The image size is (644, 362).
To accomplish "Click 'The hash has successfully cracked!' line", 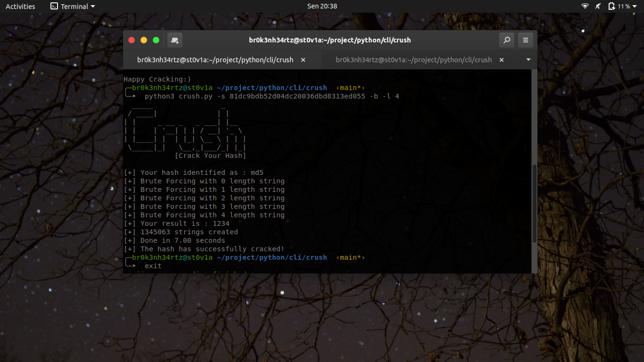I will (204, 249).
